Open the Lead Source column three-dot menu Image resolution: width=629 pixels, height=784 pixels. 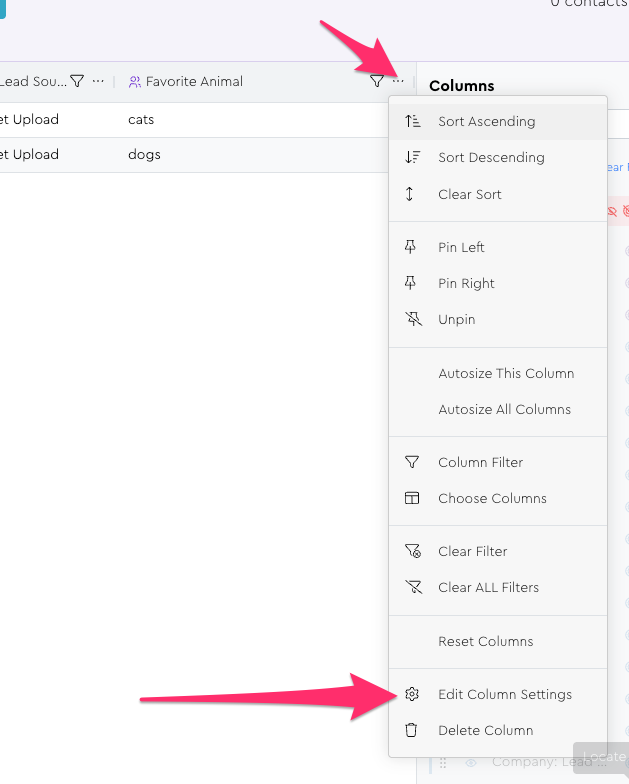[x=98, y=81]
